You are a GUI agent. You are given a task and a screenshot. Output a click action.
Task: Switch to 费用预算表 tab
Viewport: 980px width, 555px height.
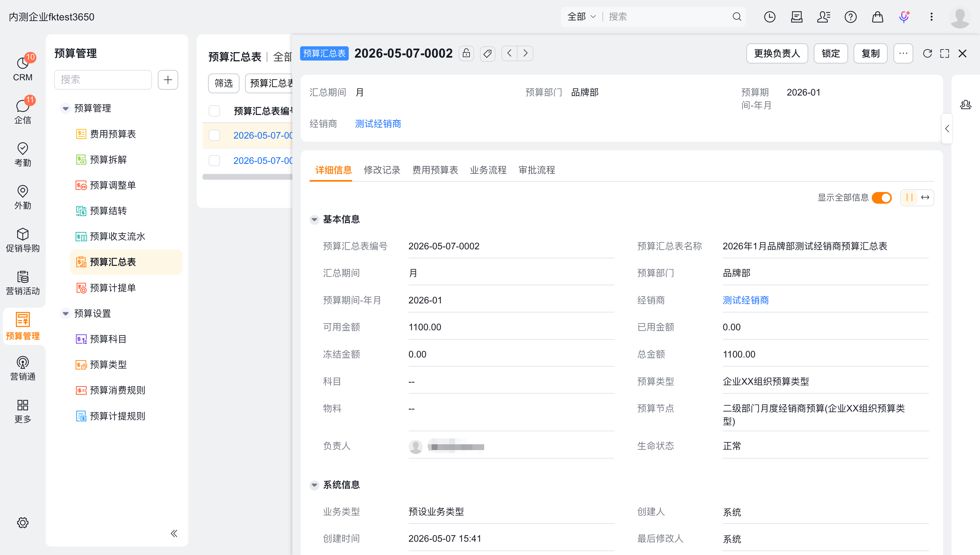point(435,170)
